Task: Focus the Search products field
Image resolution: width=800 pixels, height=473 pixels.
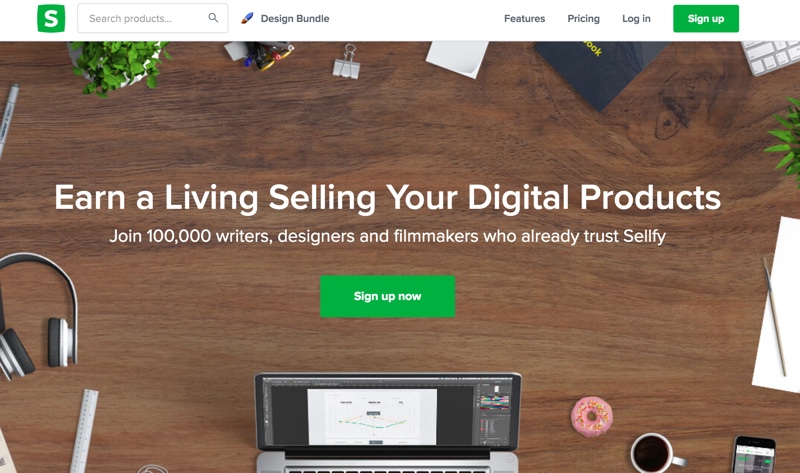Action: [x=153, y=18]
